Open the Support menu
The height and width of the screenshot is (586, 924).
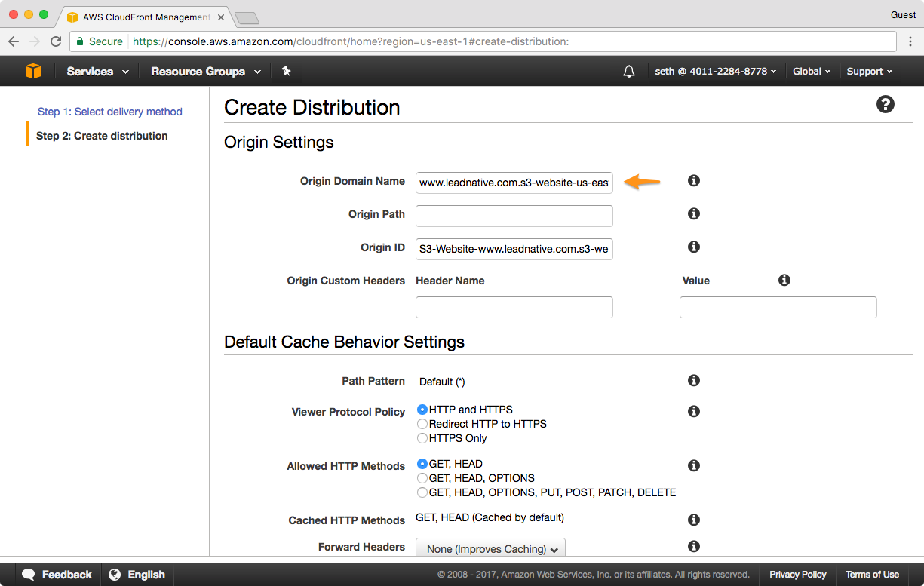click(x=869, y=72)
